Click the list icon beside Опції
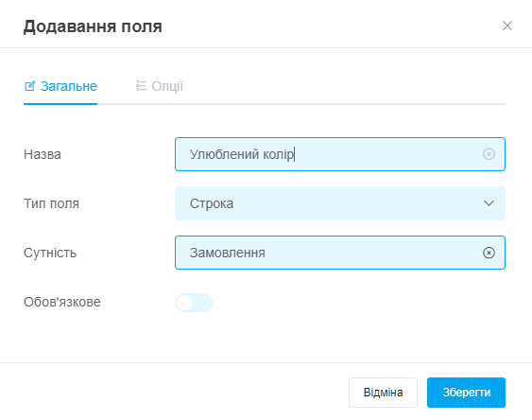This screenshot has width=532, height=420. click(141, 86)
